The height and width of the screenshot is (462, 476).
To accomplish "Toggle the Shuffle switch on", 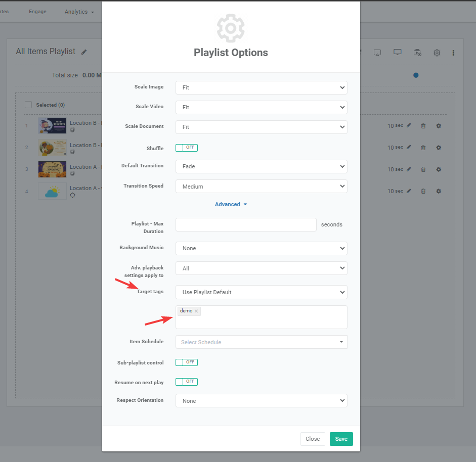I will (186, 148).
